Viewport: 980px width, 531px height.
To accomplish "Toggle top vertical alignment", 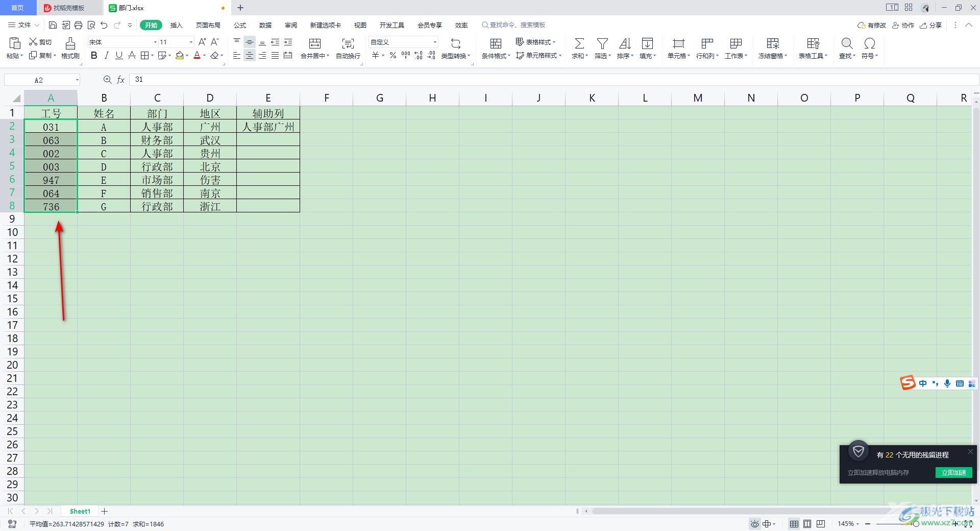I will pyautogui.click(x=237, y=42).
